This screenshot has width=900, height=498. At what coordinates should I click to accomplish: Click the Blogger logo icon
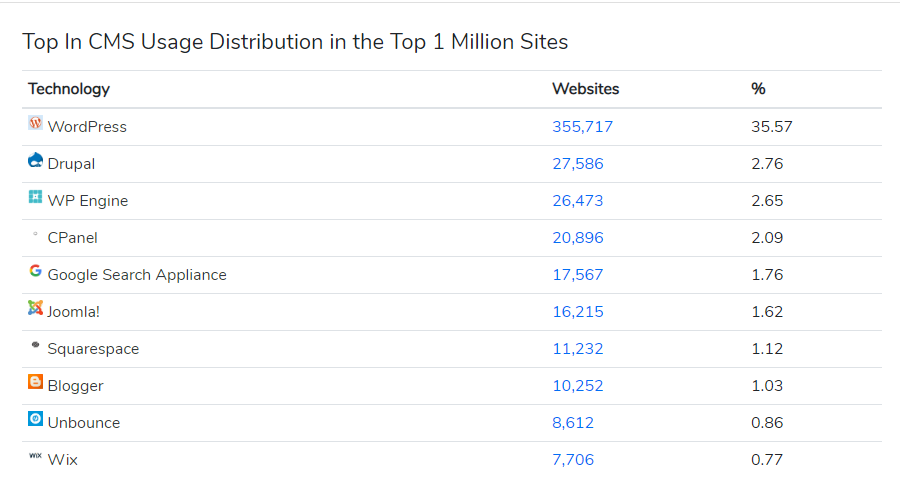(x=36, y=383)
